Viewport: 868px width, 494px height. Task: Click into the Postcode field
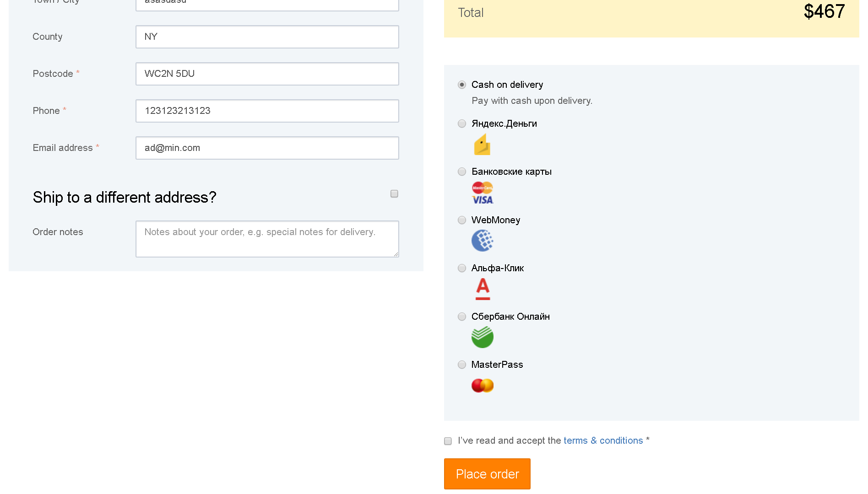tap(267, 74)
